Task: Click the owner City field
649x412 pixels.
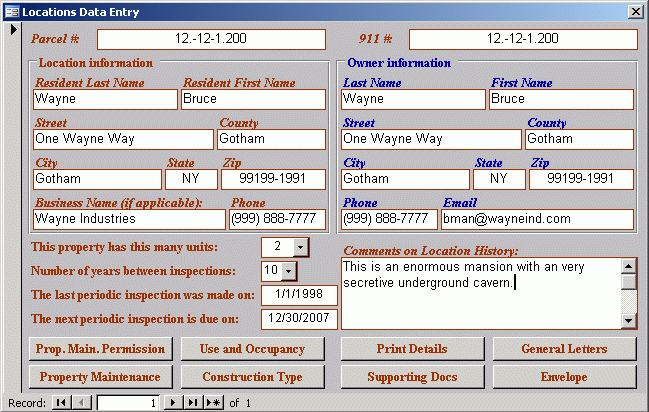Action: coord(405,179)
